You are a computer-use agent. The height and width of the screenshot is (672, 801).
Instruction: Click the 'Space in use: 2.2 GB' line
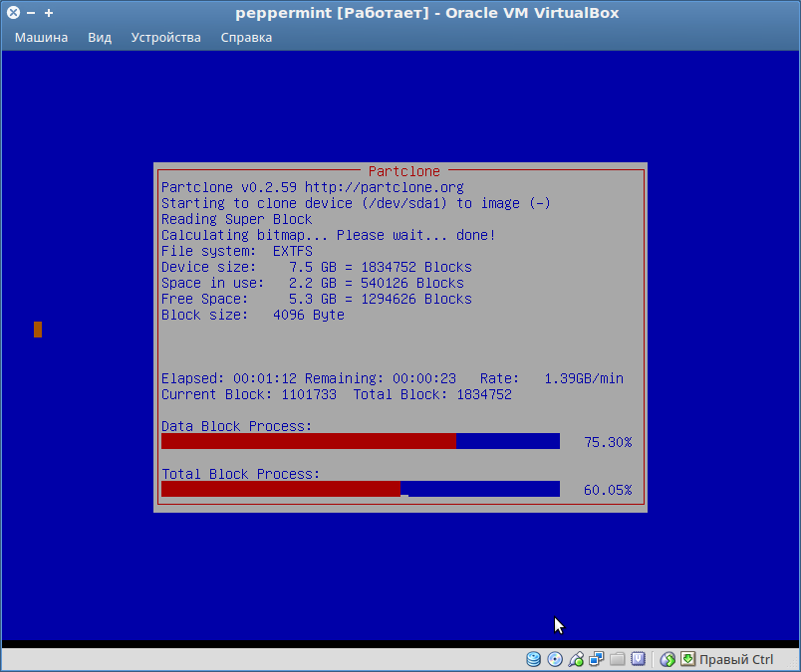pyautogui.click(x=313, y=283)
